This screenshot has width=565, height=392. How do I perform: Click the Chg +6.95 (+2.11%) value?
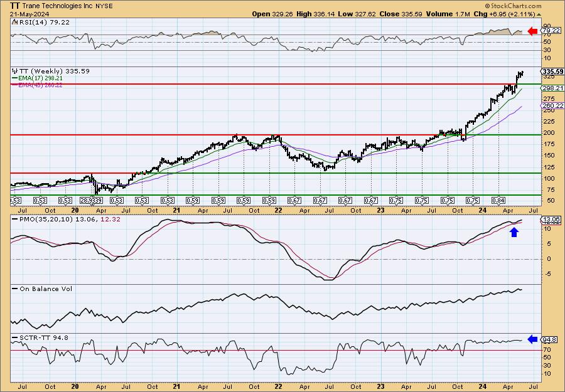point(505,14)
